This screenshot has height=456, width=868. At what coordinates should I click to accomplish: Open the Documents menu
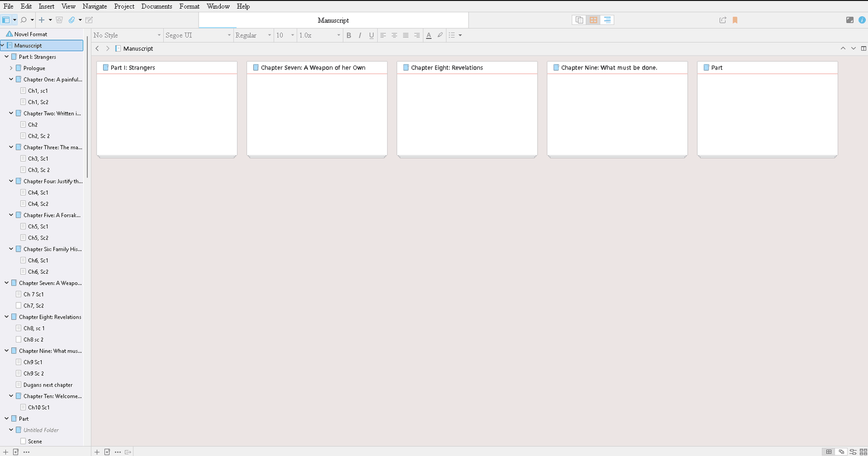tap(157, 6)
